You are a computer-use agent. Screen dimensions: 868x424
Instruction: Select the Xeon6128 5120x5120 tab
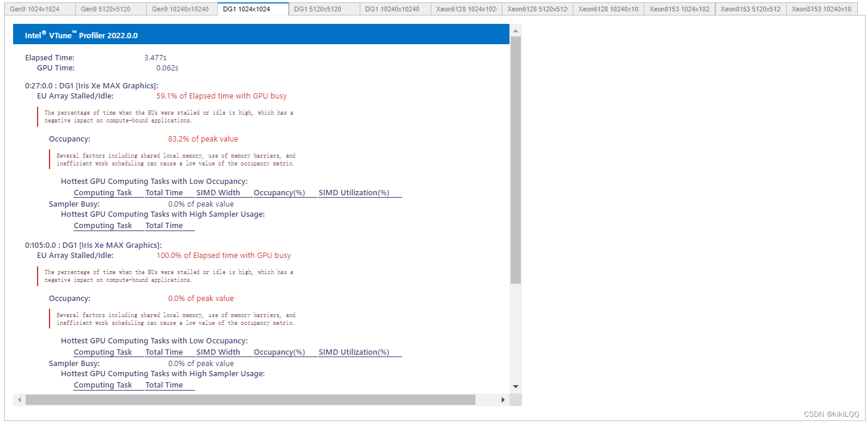pyautogui.click(x=537, y=9)
